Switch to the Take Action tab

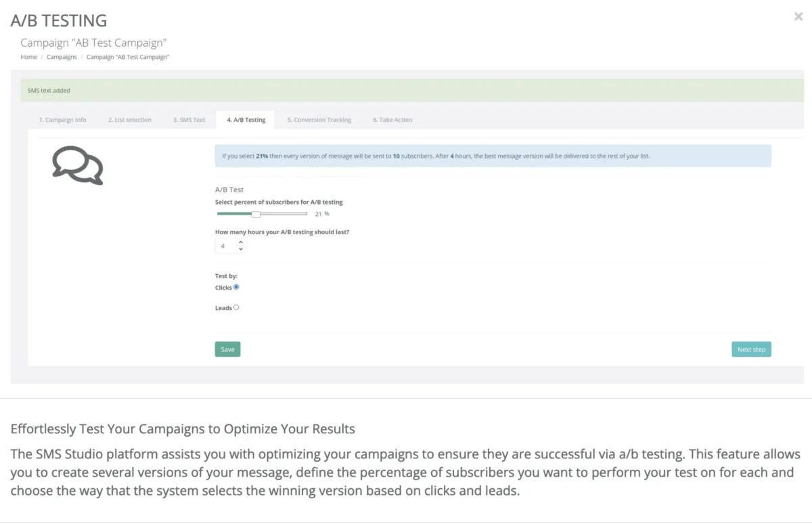(392, 120)
